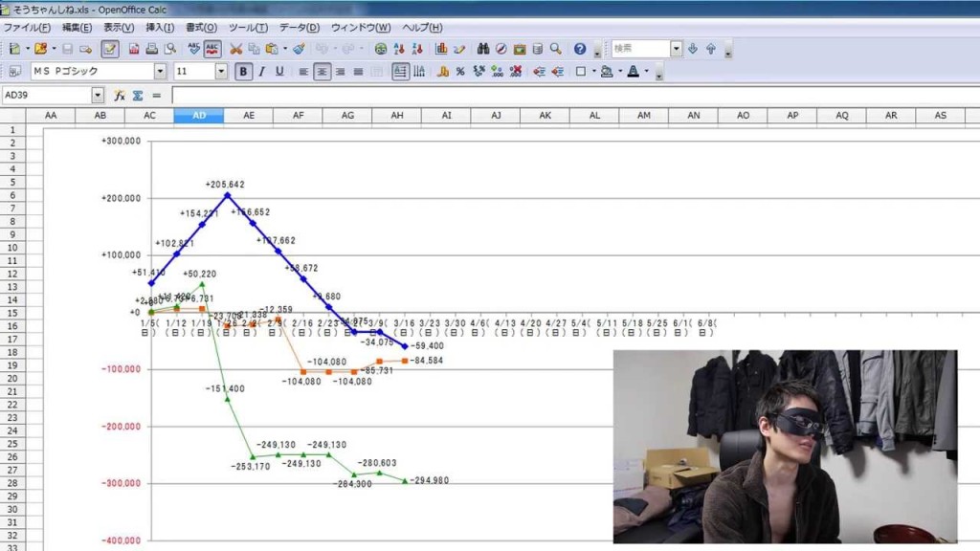Click the Print icon in toolbar
Viewport: 980px width, 551px height.
[x=151, y=49]
